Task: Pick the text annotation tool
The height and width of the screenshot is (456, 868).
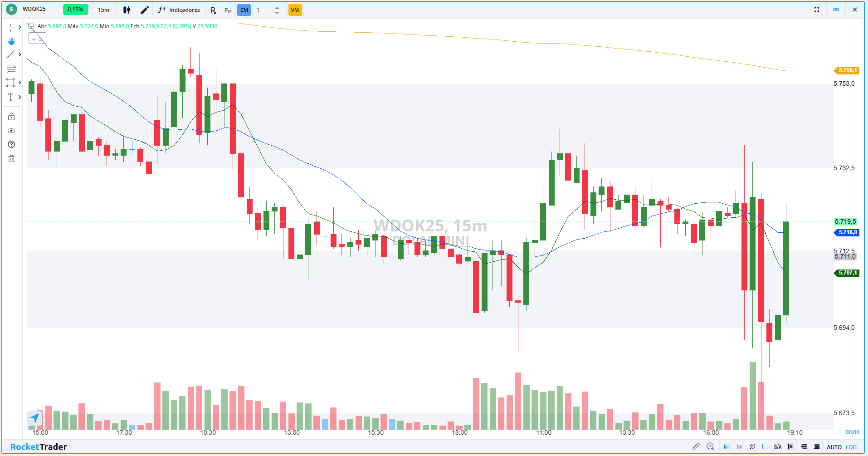Action: 10,97
